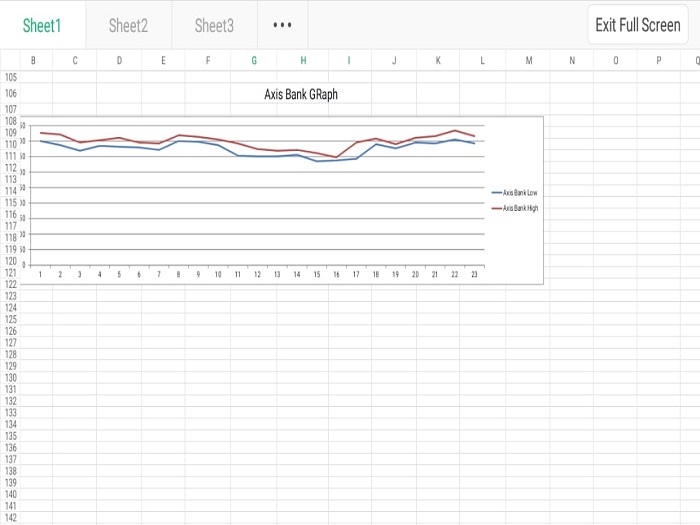Select column D header

click(x=119, y=60)
